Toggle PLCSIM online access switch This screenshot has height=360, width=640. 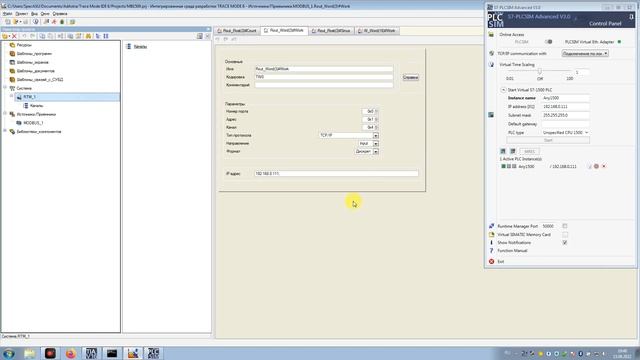coord(549,42)
